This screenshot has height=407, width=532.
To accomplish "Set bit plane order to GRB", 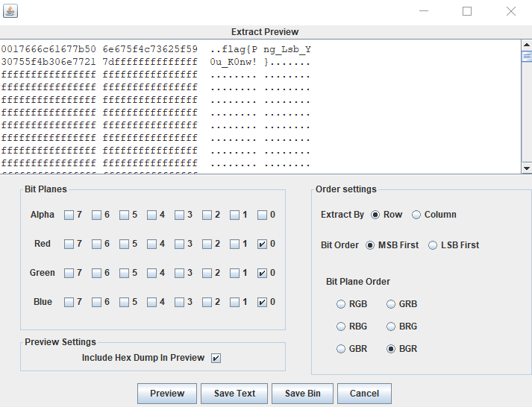I will tap(391, 304).
